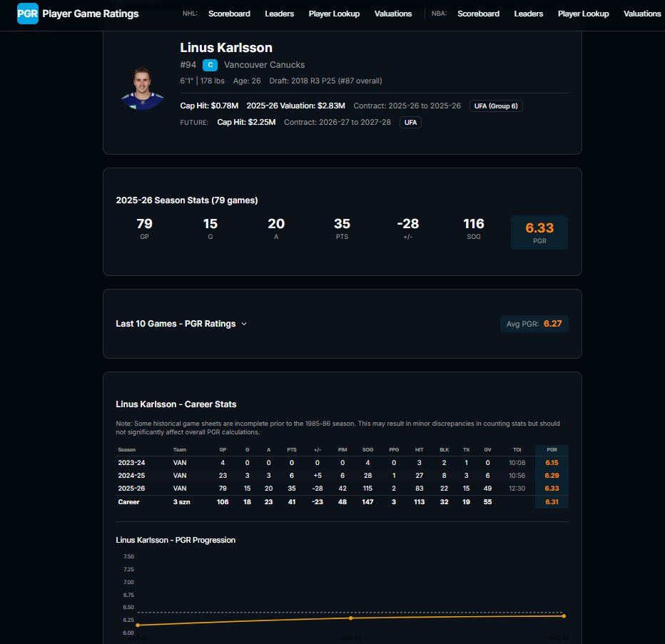Image resolution: width=665 pixels, height=644 pixels.
Task: Go to NHL Player Lookup
Action: pos(334,14)
